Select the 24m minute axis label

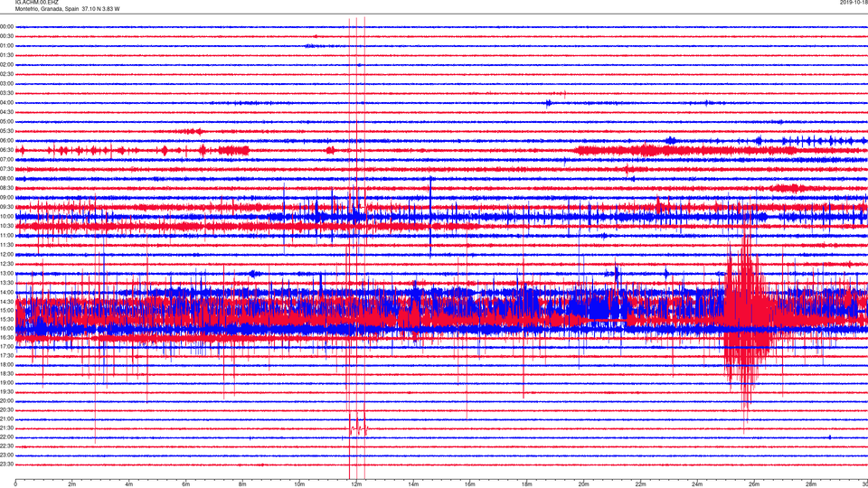pyautogui.click(x=697, y=484)
